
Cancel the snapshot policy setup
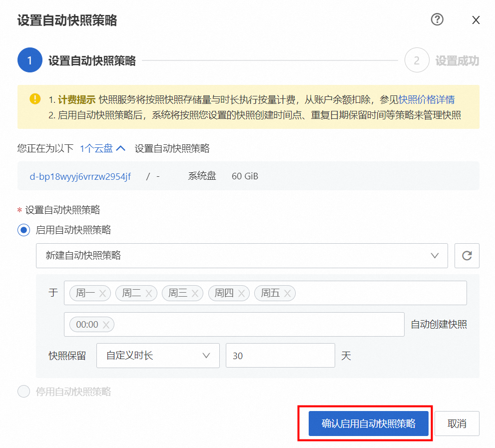pyautogui.click(x=457, y=423)
